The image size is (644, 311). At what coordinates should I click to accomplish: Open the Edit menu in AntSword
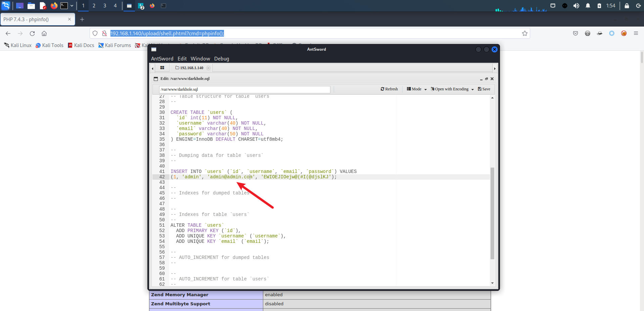pyautogui.click(x=182, y=58)
